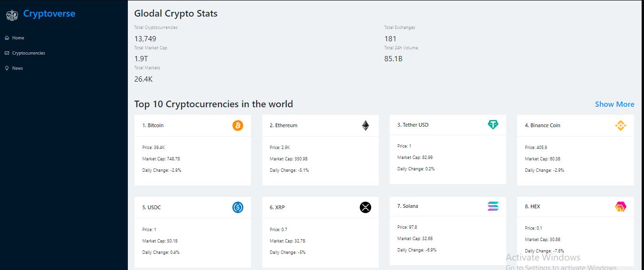Click the Tether USD green icon
Screen dimensions: 644x270
493,125
